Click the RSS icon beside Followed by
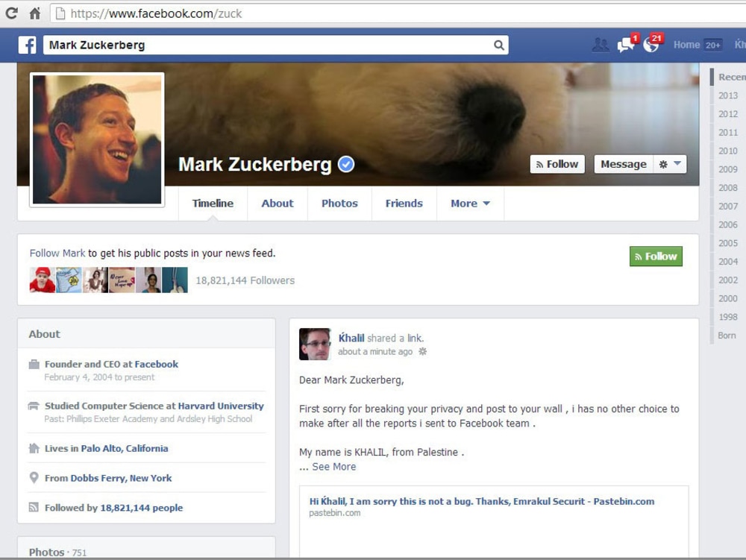This screenshot has height=560, width=746. (34, 507)
